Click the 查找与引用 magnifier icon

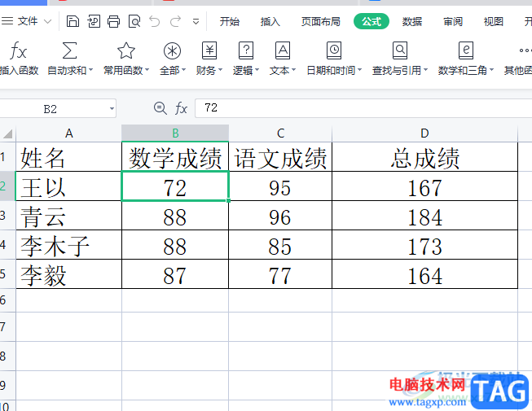pyautogui.click(x=400, y=50)
